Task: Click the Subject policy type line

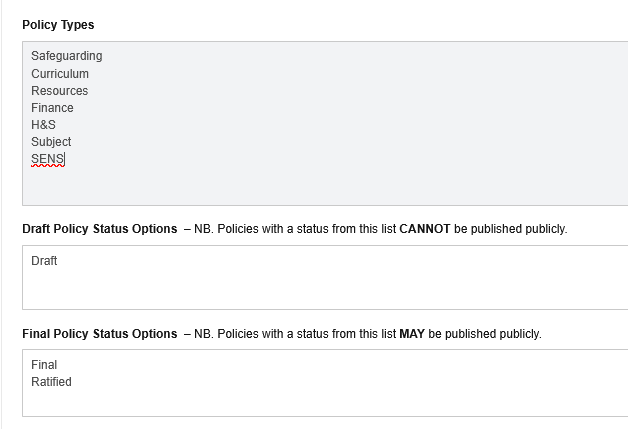Action: click(51, 142)
